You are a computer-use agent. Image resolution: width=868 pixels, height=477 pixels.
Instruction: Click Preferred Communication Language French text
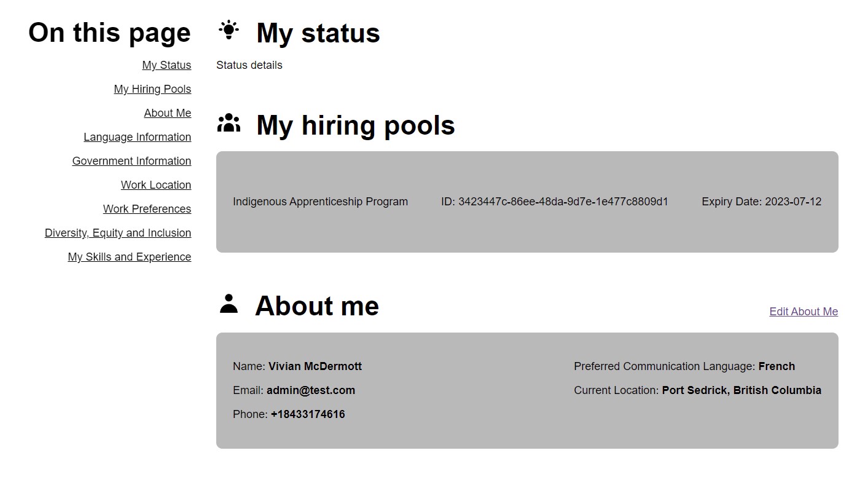684,366
